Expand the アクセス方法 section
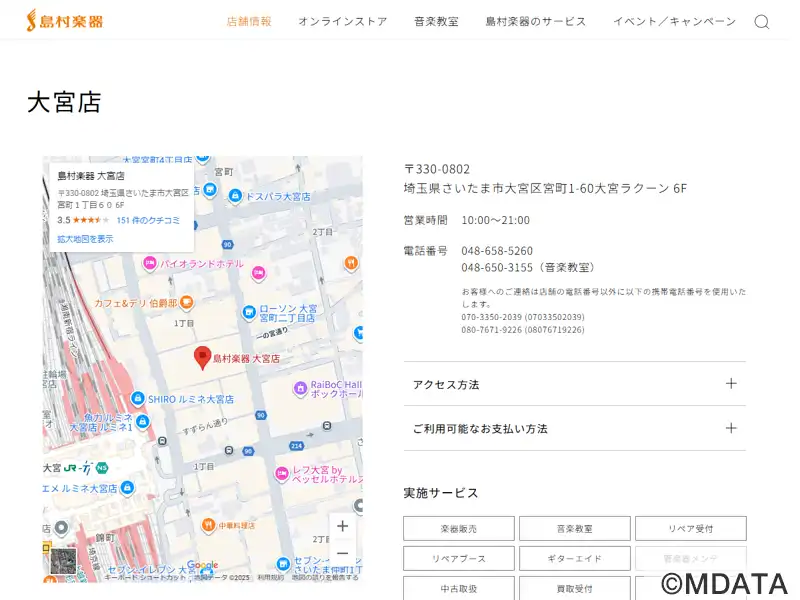The image size is (800, 600). point(574,384)
